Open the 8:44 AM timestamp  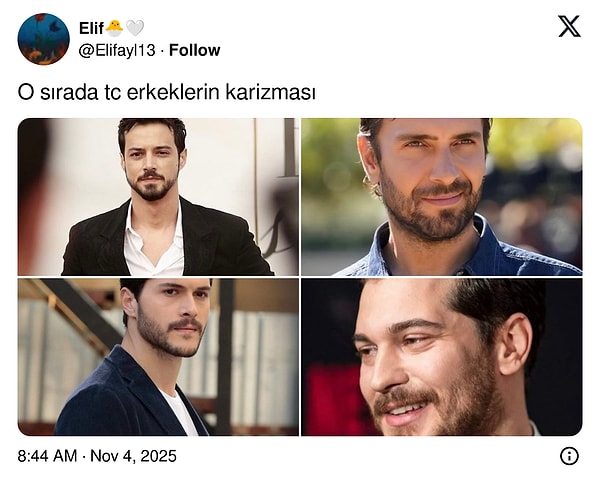47,456
